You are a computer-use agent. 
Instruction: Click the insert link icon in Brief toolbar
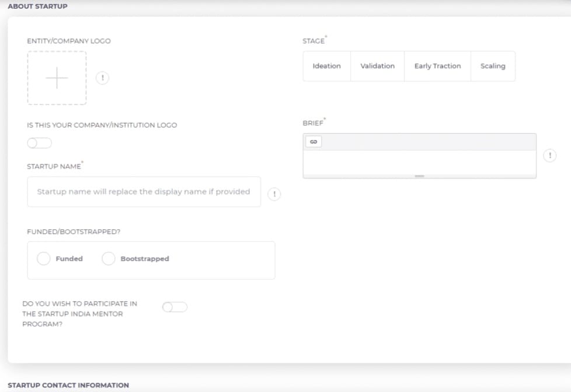[314, 142]
